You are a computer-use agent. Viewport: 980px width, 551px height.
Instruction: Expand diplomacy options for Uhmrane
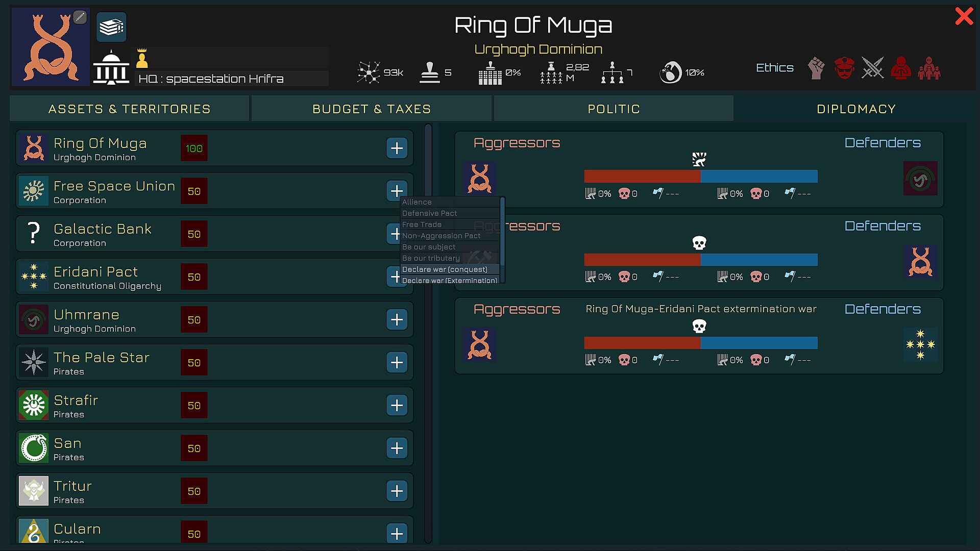397,320
